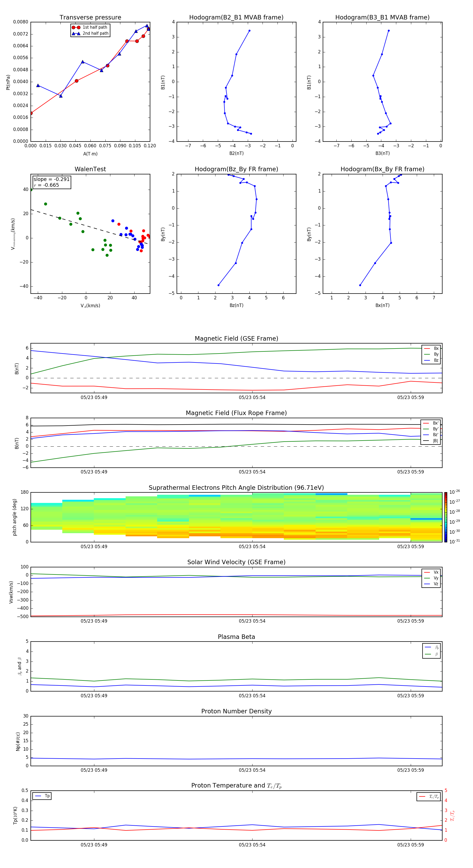Click the "Hodogram(Bz_By FR frame)" title
Viewport: 473px width, 868px height.
pyautogui.click(x=236, y=169)
